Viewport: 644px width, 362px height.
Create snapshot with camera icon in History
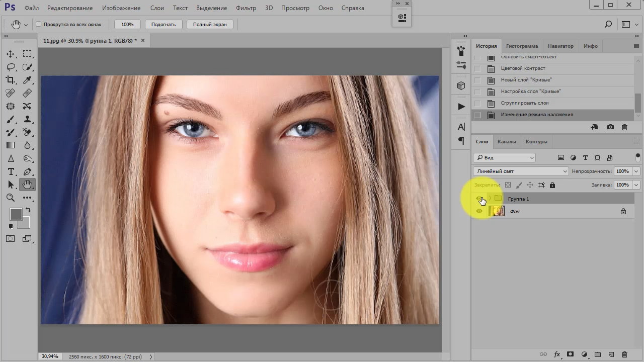[610, 127]
